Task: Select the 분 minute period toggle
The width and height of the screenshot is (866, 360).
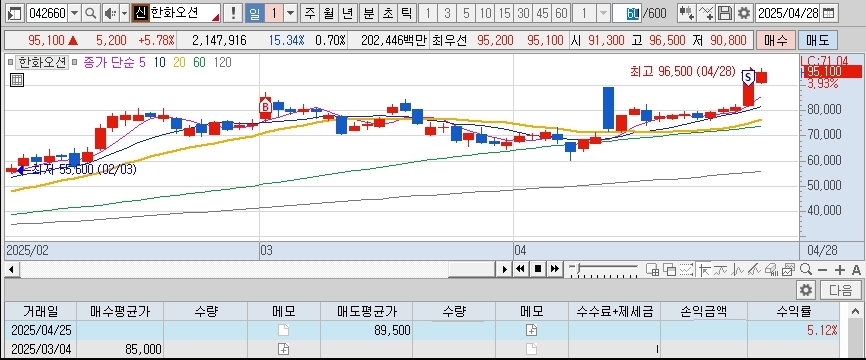Action: click(x=368, y=13)
